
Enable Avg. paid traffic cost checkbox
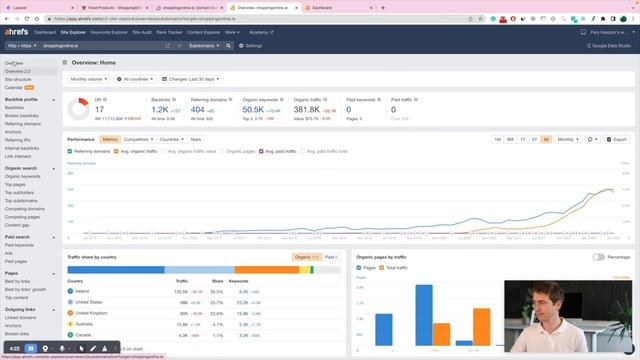(x=303, y=151)
